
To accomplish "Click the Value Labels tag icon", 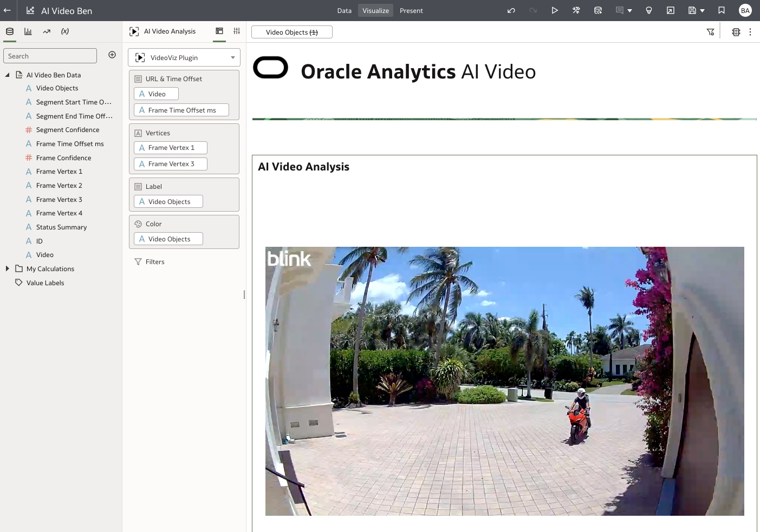I will coord(19,283).
